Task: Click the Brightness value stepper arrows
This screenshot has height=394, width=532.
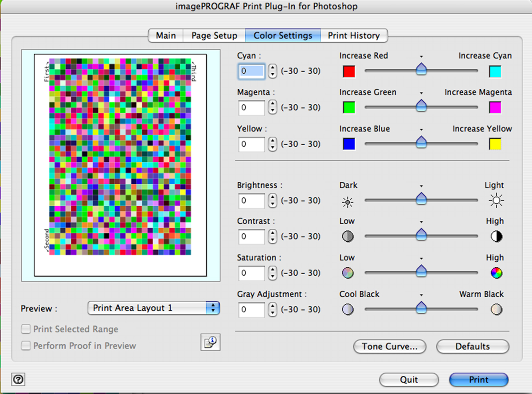Action: 273,201
